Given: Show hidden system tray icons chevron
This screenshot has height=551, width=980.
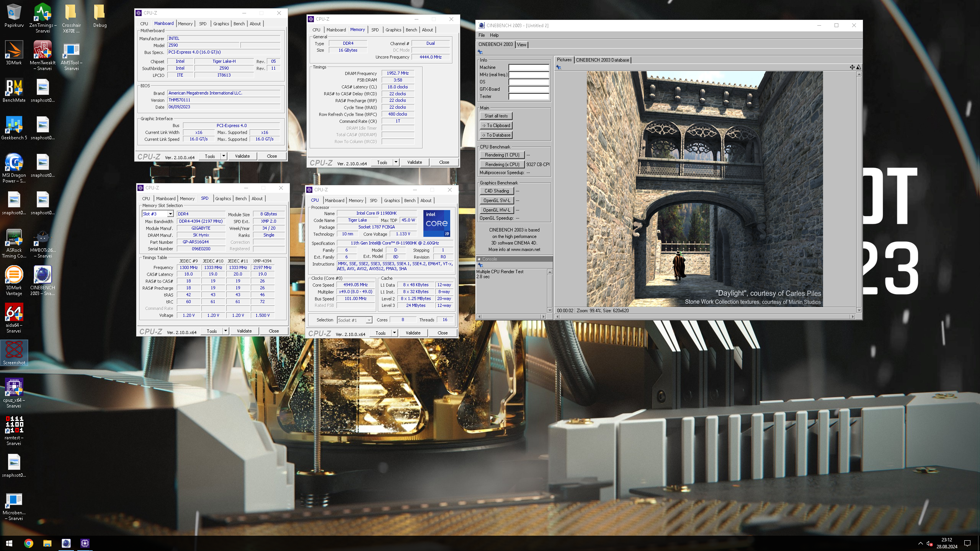Looking at the screenshot, I should click(x=920, y=543).
